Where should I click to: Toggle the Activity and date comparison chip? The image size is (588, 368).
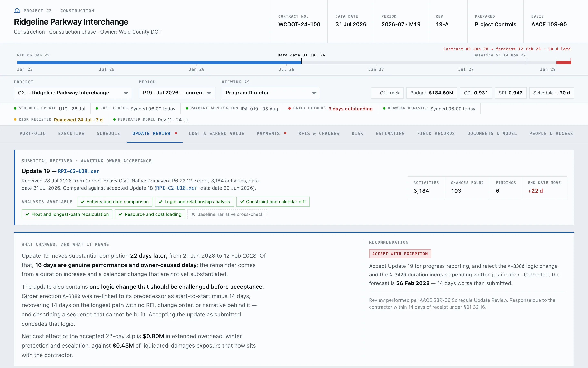click(115, 202)
